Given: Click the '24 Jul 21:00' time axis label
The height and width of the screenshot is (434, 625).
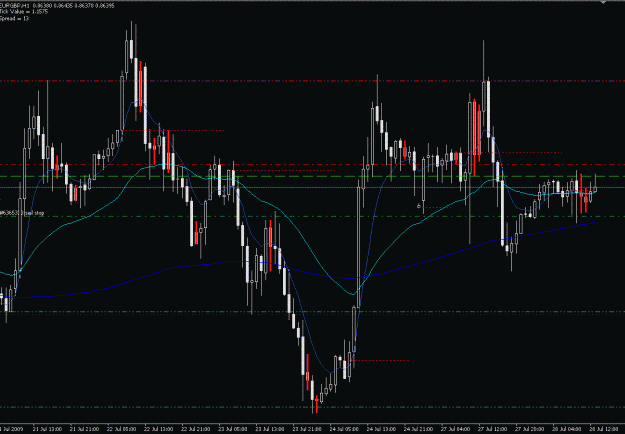Looking at the screenshot, I should click(419, 429).
